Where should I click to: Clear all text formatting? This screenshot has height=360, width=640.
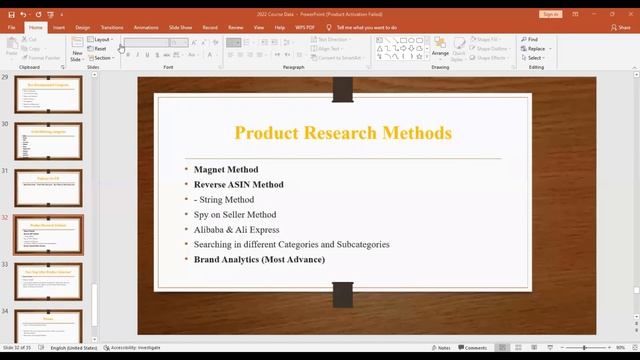pos(216,42)
